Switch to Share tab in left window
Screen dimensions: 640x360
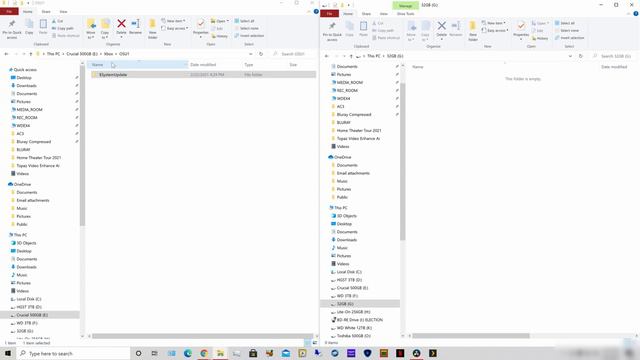(x=46, y=11)
